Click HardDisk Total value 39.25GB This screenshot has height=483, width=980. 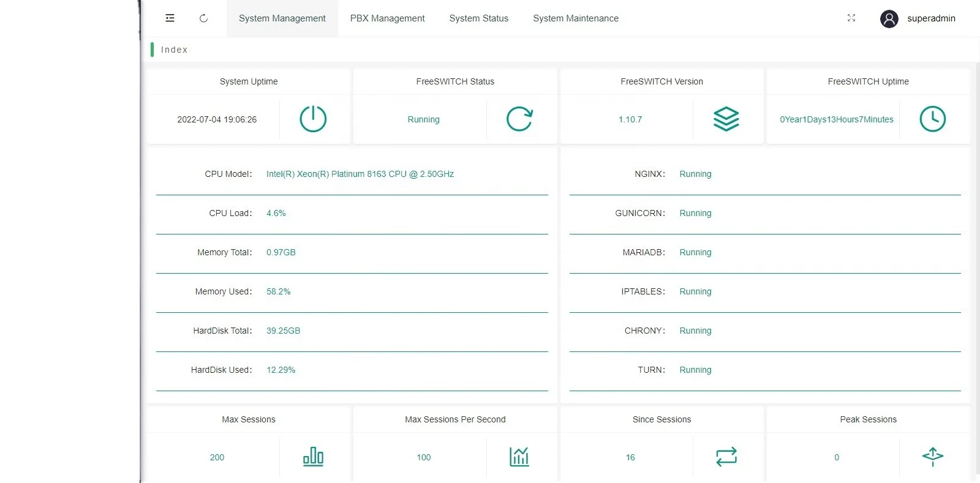pyautogui.click(x=284, y=331)
